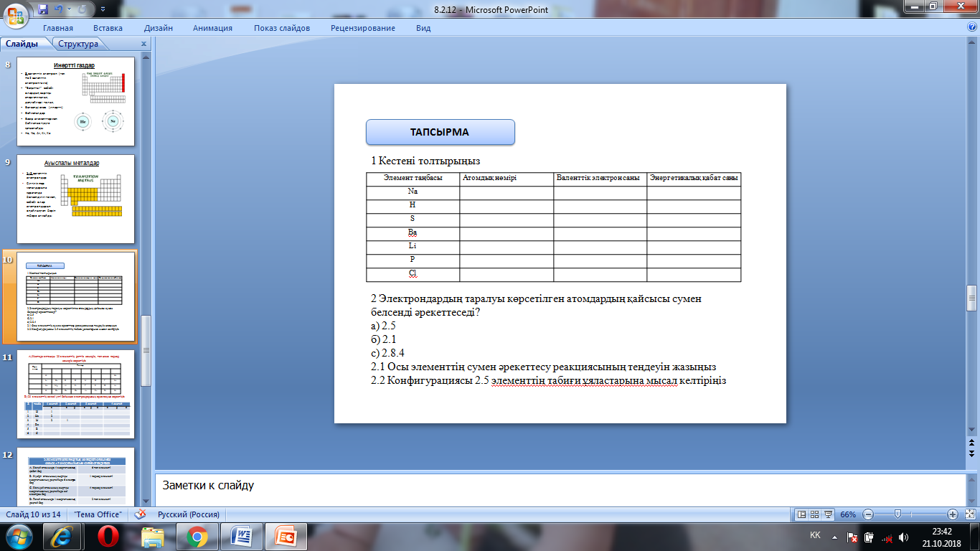Select slide 11 thumbnail in the pane
The image size is (980, 551).
pyautogui.click(x=75, y=393)
